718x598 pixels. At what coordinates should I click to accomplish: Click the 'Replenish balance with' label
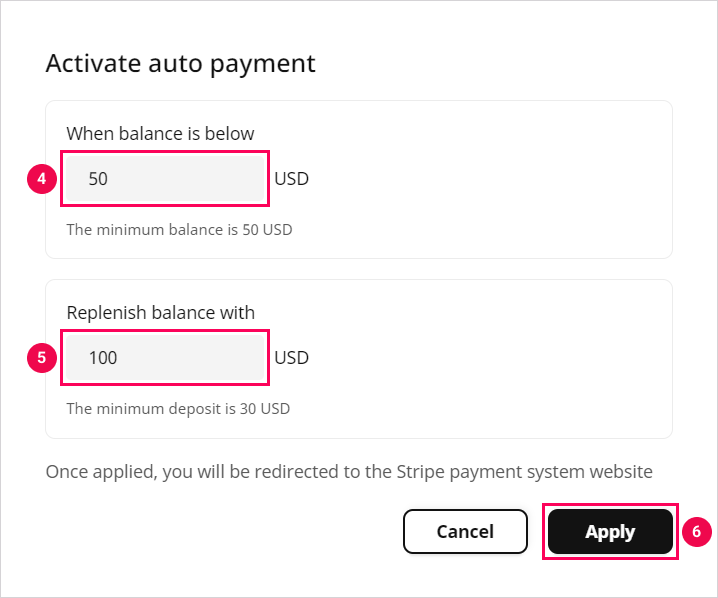click(x=160, y=311)
